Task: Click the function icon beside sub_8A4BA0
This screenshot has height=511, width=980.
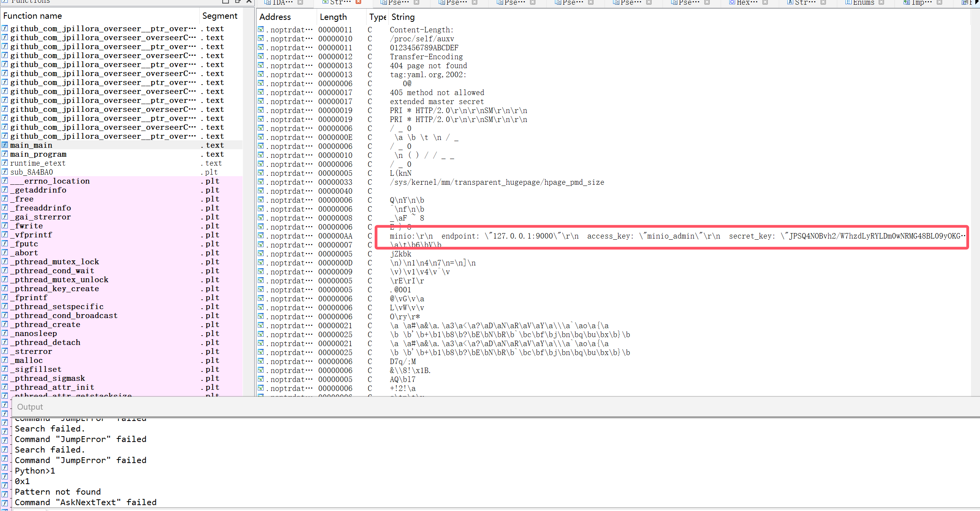Action: point(5,172)
